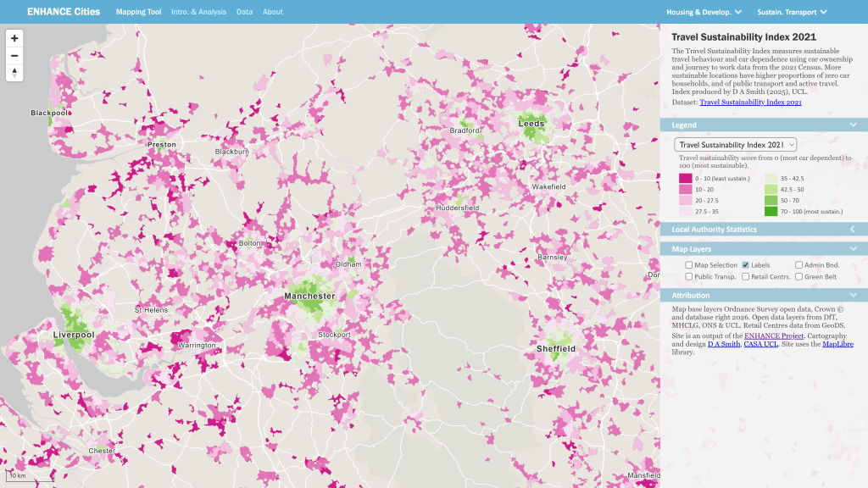
Task: Enable the Map Selection checkbox
Action: pos(688,265)
